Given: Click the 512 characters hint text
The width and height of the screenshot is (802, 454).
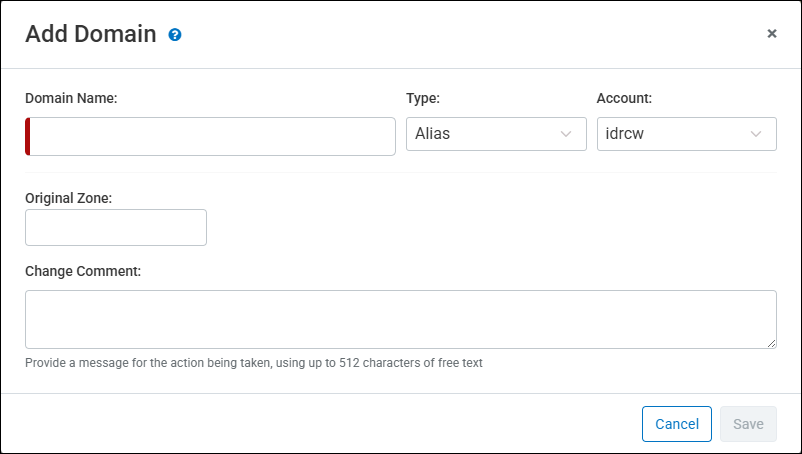Looking at the screenshot, I should click(254, 363).
